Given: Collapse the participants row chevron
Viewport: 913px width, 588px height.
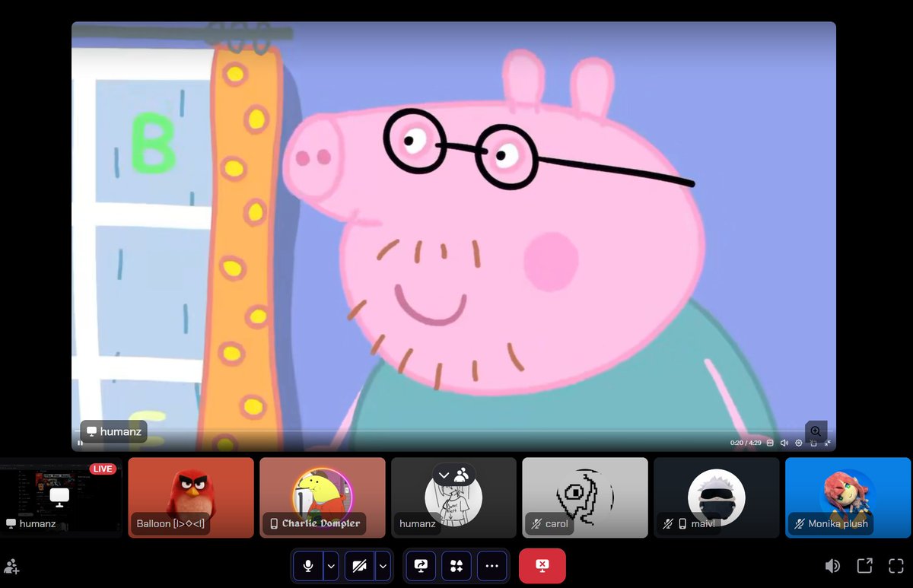Looking at the screenshot, I should (444, 475).
